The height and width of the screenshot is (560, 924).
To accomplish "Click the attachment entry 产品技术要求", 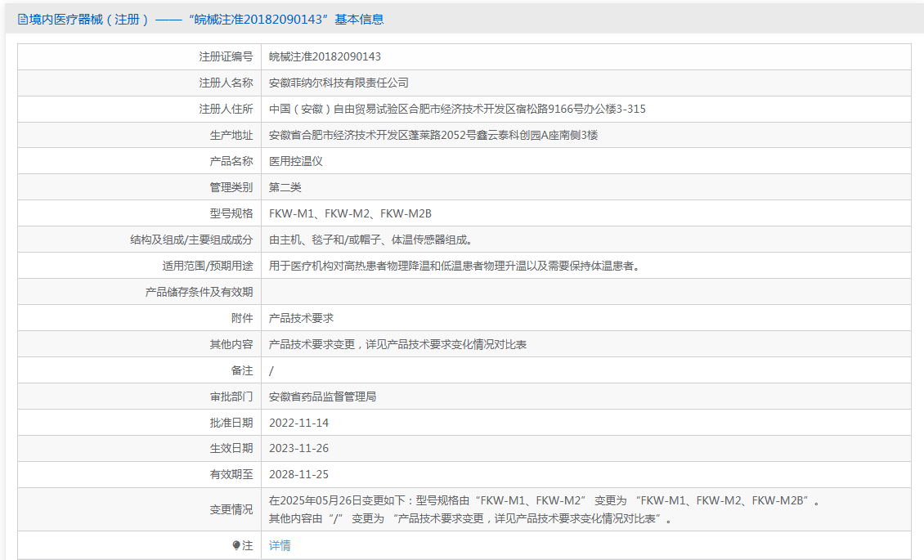I will coord(301,318).
